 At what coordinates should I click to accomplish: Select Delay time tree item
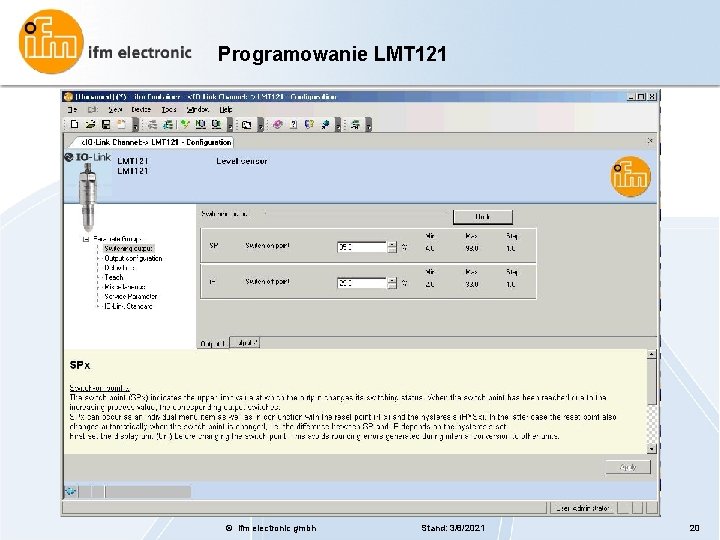tap(119, 268)
